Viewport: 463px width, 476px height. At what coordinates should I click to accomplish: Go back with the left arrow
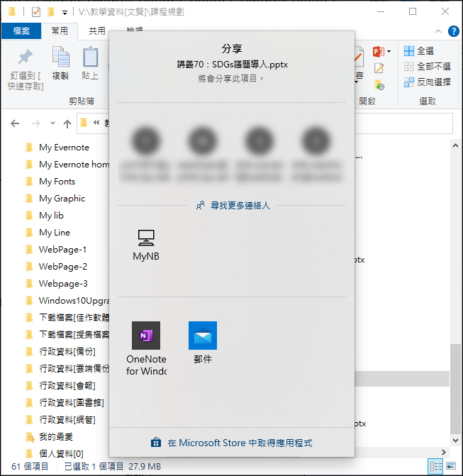click(15, 123)
